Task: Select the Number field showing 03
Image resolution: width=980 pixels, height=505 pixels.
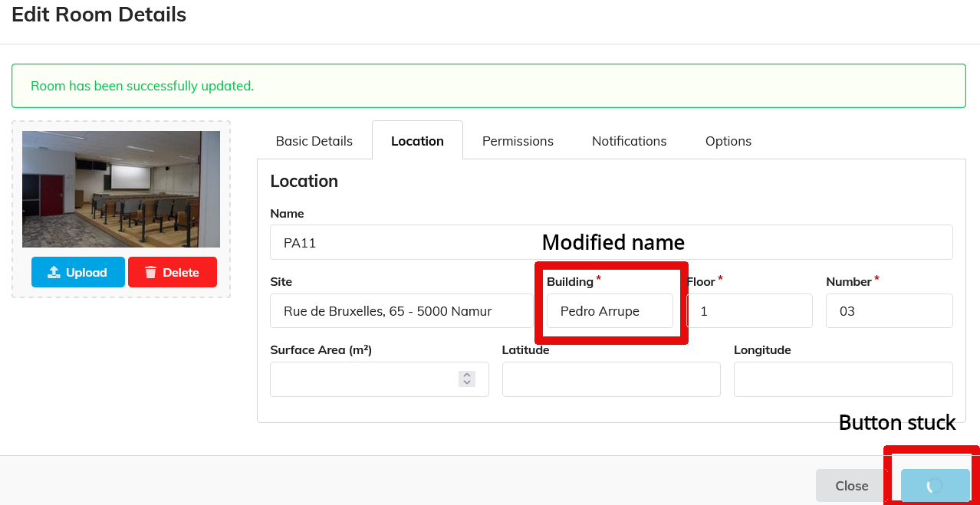Action: pos(889,311)
